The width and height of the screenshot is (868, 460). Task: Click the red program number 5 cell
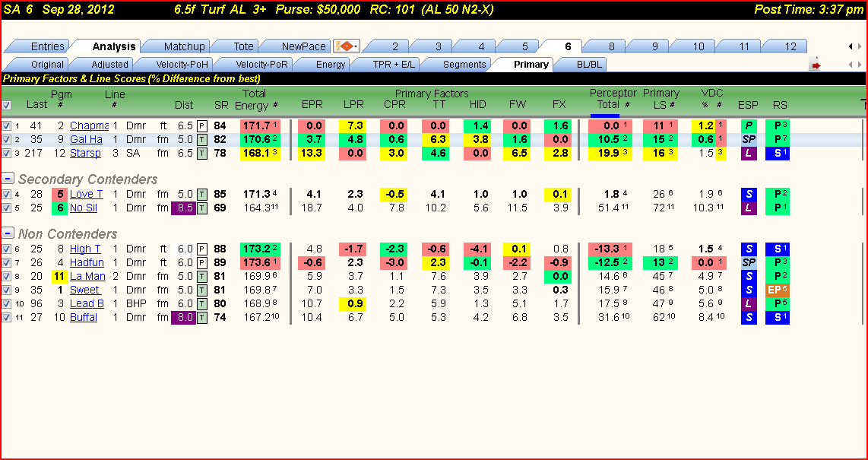(59, 195)
